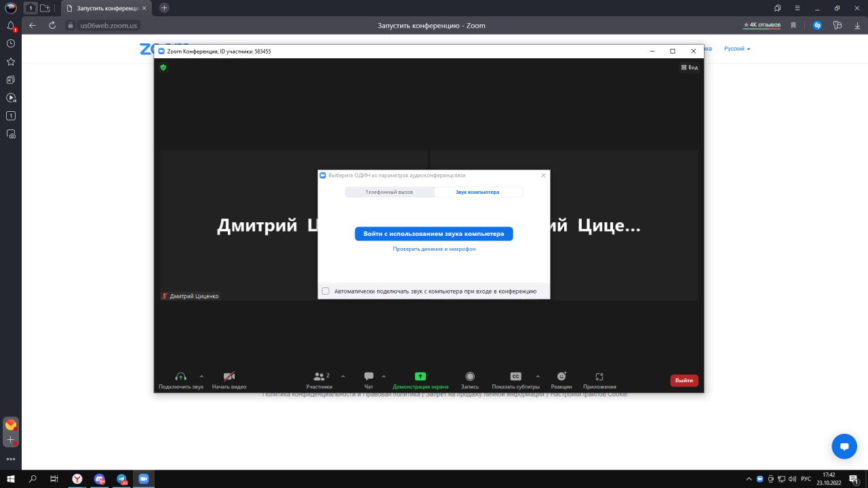Start video with Начать видео icon
Screen dimensions: 868x488
229,376
